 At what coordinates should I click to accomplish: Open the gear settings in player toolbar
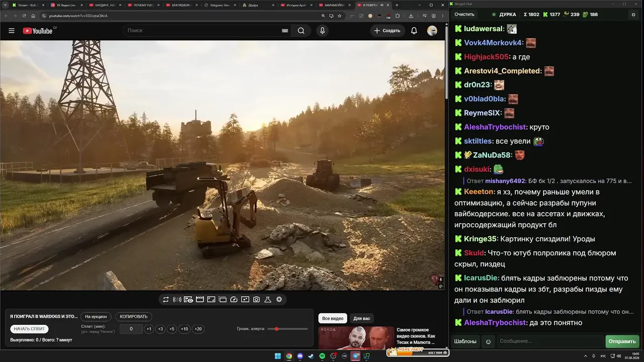(x=279, y=300)
